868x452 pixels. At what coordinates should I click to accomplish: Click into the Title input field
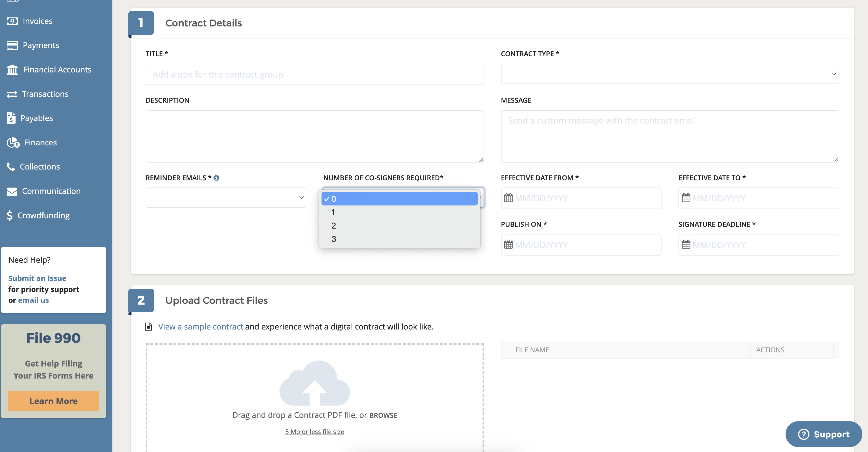pyautogui.click(x=314, y=74)
